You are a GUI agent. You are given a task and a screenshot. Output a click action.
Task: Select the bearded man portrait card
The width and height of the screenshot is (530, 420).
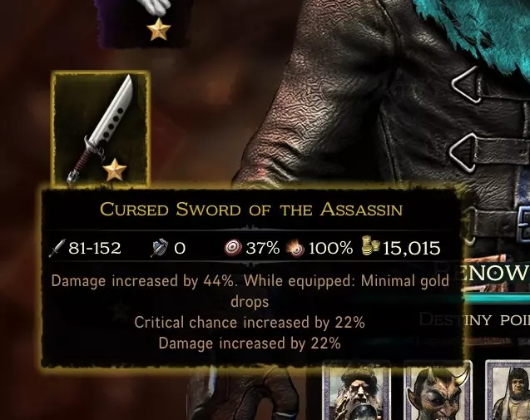[357, 391]
